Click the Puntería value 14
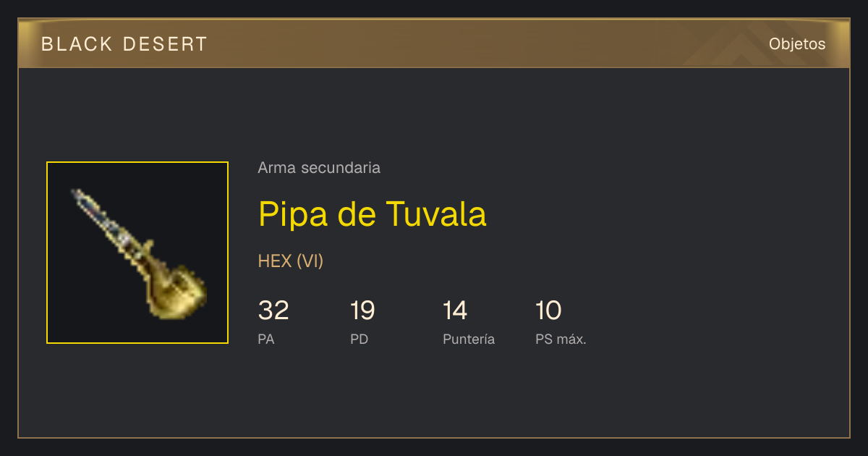Viewport: 868px width, 456px height. pyautogui.click(x=455, y=311)
